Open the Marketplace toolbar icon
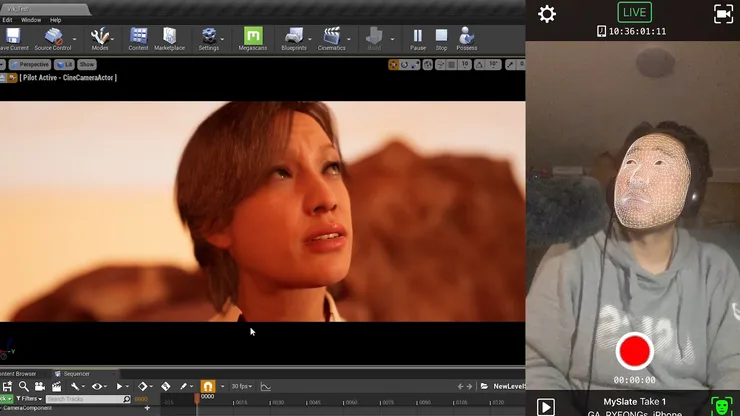740x416 pixels. click(169, 39)
